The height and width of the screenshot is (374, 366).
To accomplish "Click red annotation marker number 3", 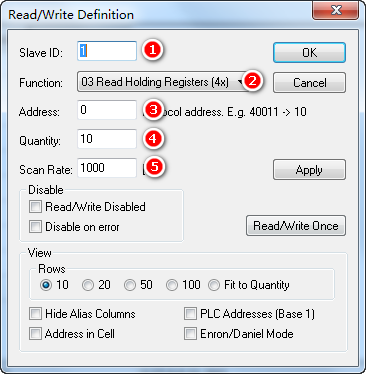I will pos(153,110).
